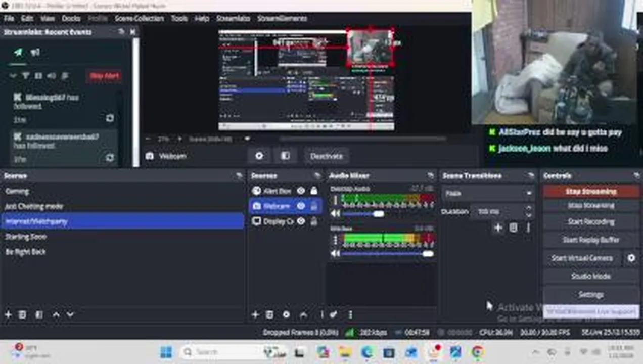This screenshot has height=364, width=643.
Task: Replay the second follower alert
Action: pos(110,158)
